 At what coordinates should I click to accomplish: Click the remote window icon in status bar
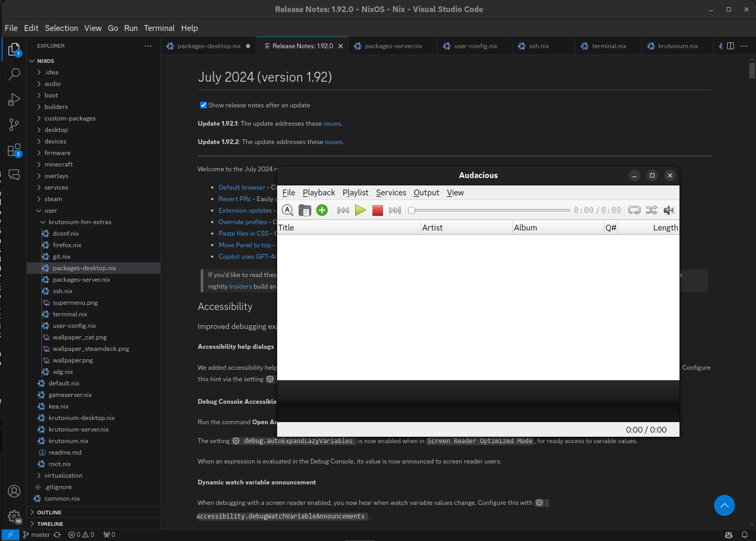[x=10, y=535]
